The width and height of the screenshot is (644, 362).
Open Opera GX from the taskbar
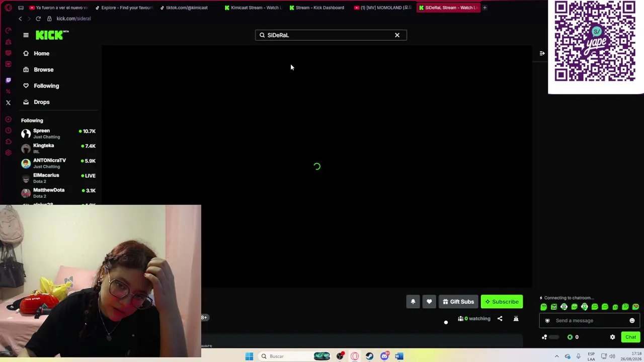(x=355, y=356)
